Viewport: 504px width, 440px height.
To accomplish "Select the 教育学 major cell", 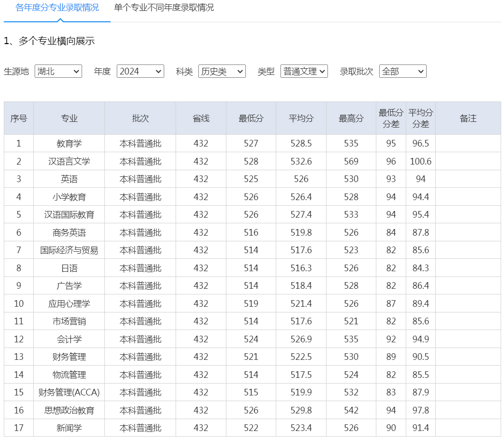I will click(x=69, y=143).
